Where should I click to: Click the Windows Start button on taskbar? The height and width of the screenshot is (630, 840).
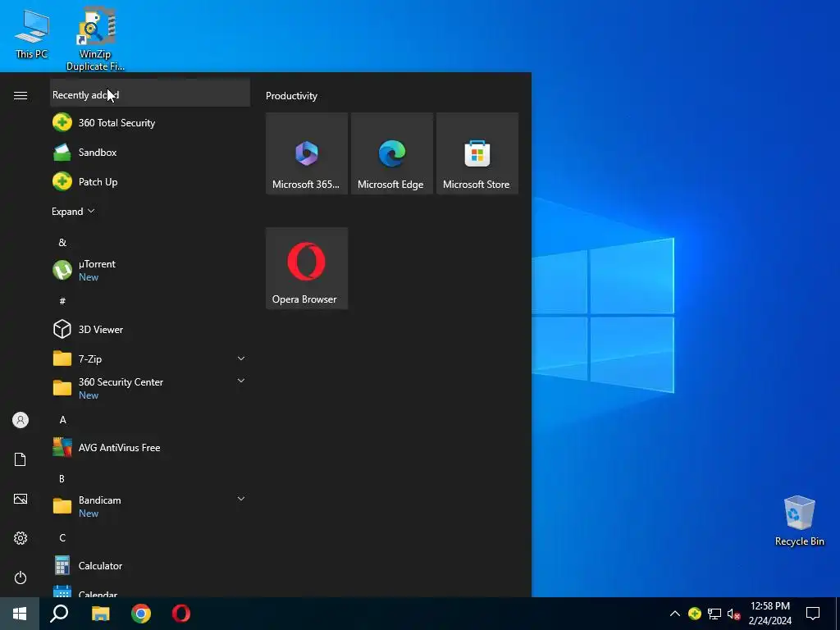20,614
